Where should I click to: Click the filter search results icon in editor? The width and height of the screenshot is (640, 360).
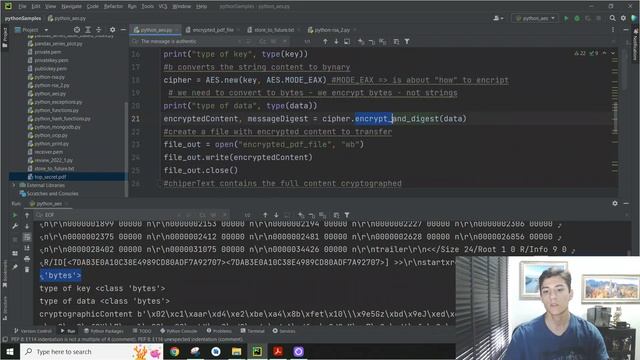click(x=407, y=42)
